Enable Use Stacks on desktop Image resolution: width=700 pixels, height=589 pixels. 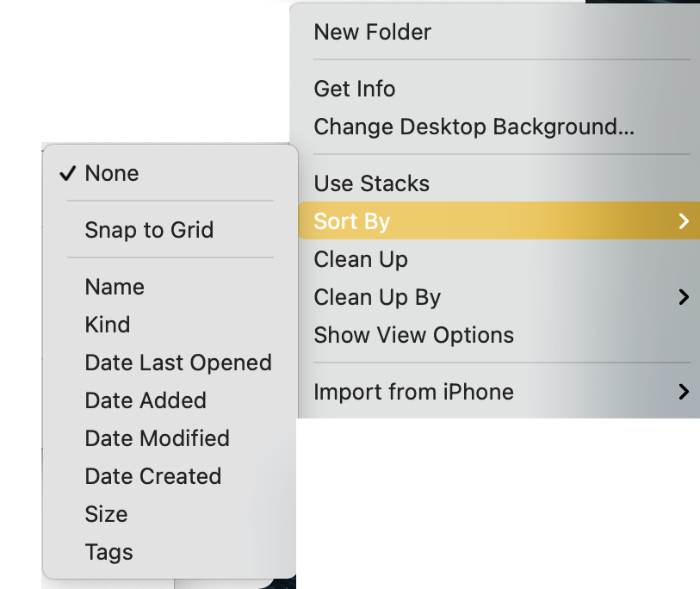pyautogui.click(x=371, y=184)
